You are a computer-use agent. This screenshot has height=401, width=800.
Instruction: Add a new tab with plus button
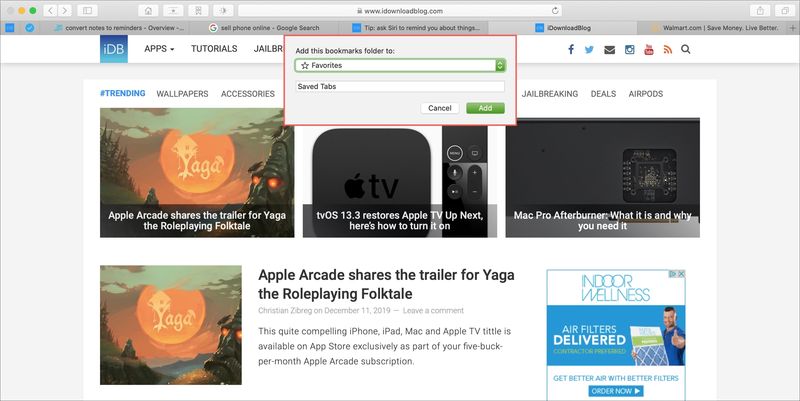click(x=792, y=28)
